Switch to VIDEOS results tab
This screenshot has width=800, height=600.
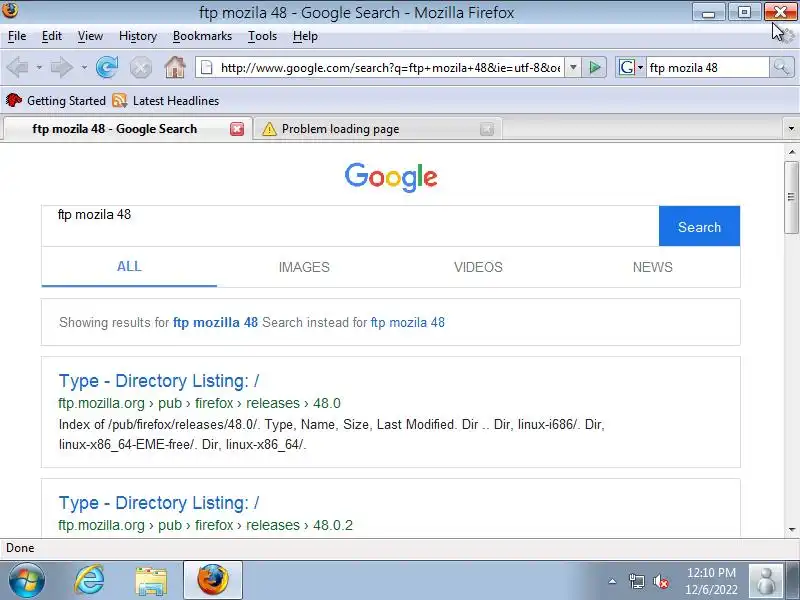click(x=478, y=267)
